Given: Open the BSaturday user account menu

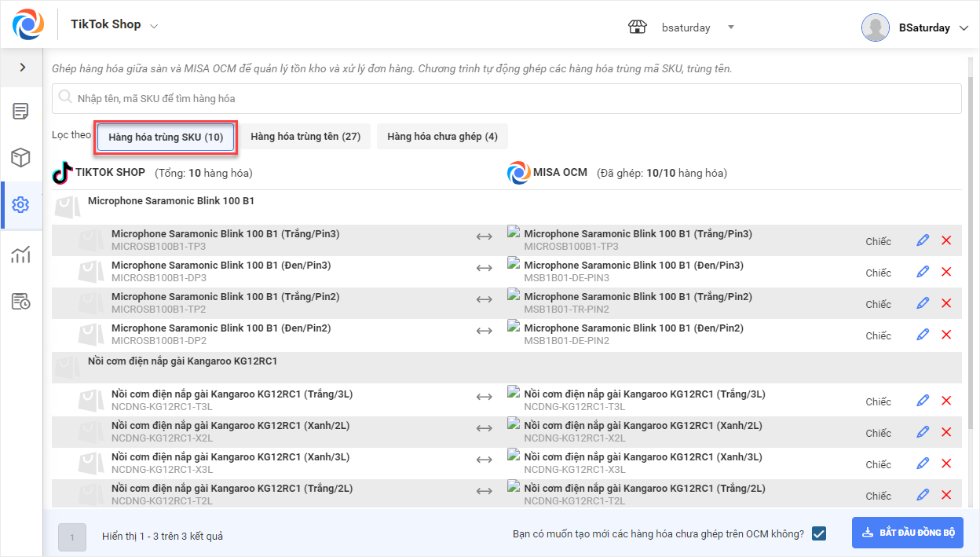Looking at the screenshot, I should click(916, 27).
